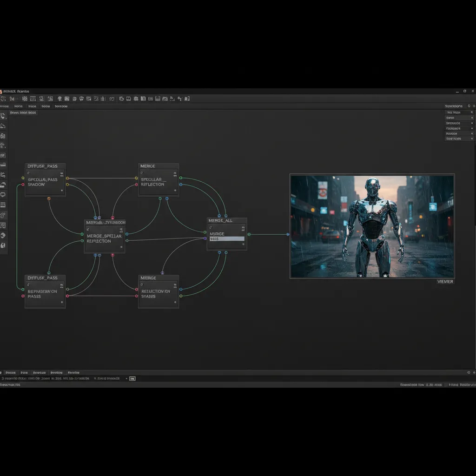The height and width of the screenshot is (476, 476).
Task: Click the app logo icon in title bar
Action: 1,92
